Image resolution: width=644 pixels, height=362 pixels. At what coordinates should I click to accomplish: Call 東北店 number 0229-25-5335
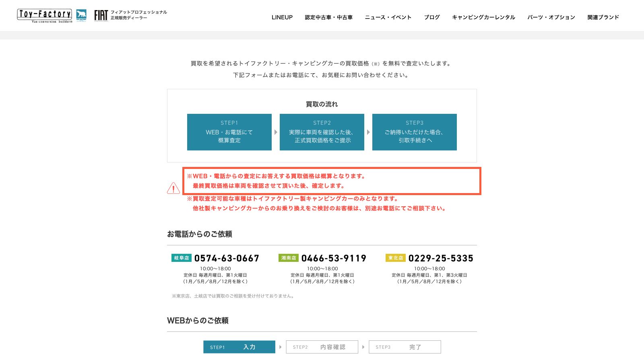(x=441, y=258)
